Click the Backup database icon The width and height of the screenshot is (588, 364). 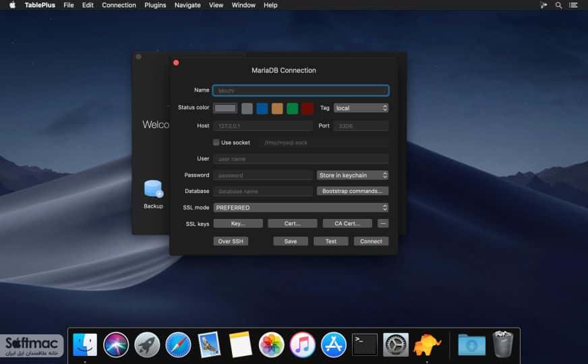(x=153, y=189)
